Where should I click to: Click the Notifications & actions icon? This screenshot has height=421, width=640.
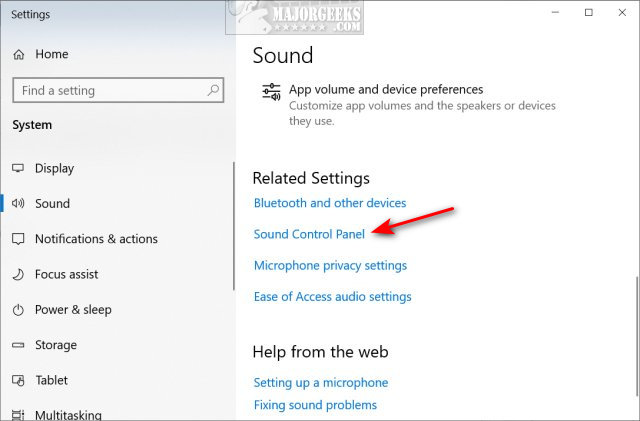pos(18,239)
